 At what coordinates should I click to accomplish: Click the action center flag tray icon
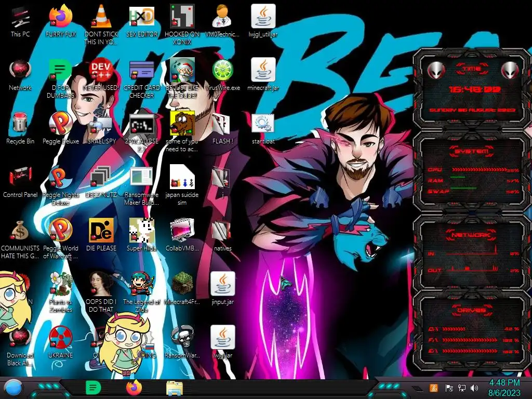point(449,388)
